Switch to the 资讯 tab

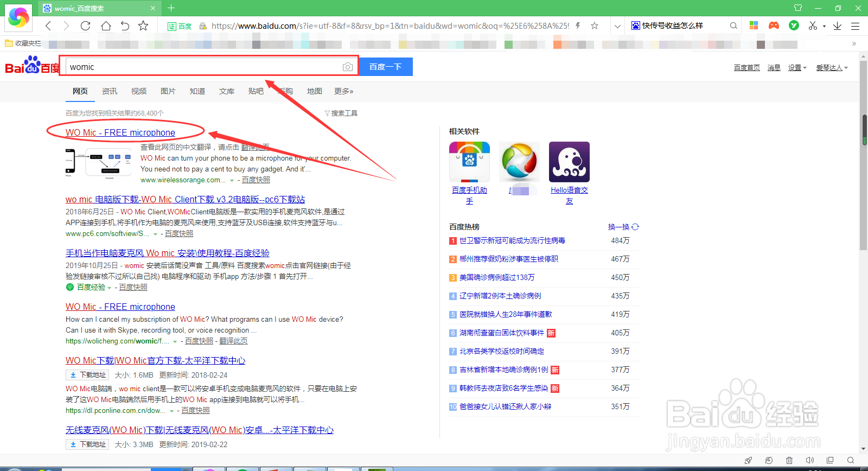(110, 91)
